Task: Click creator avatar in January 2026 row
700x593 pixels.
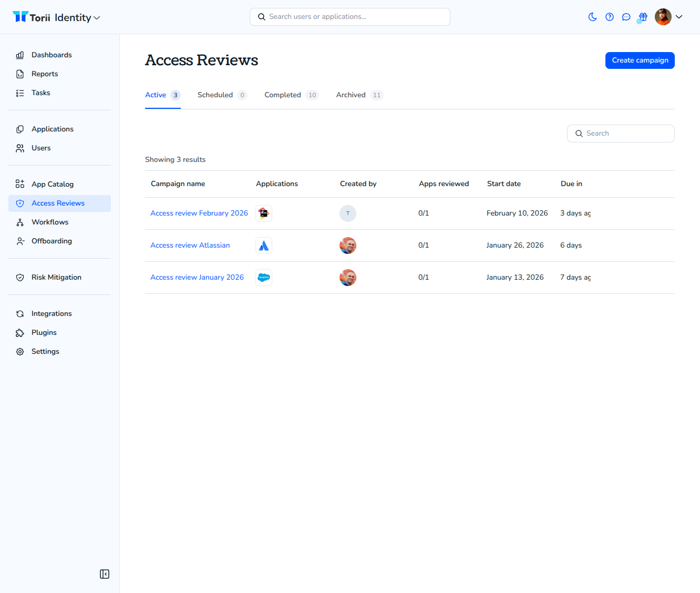Action: [x=348, y=278]
